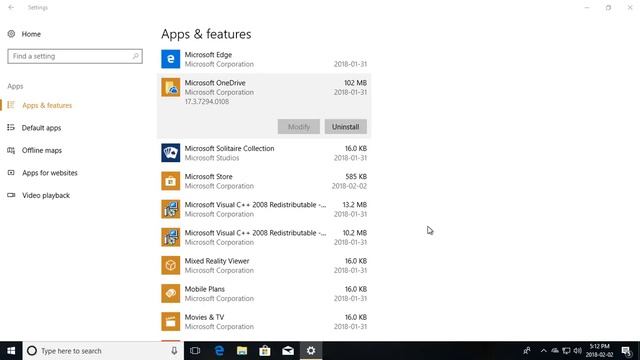This screenshot has height=360, width=640.
Task: Click the search magnifier in Find a setting
Action: tap(136, 56)
